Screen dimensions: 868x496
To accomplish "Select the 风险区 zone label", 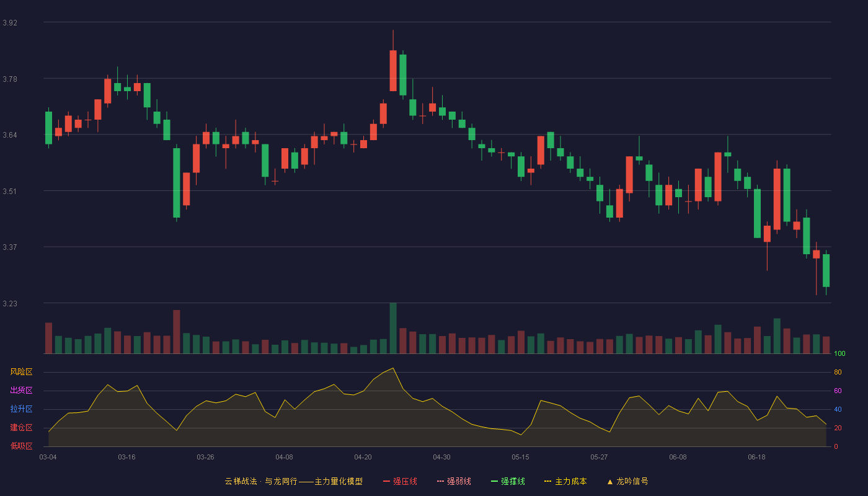I will 21,372.
